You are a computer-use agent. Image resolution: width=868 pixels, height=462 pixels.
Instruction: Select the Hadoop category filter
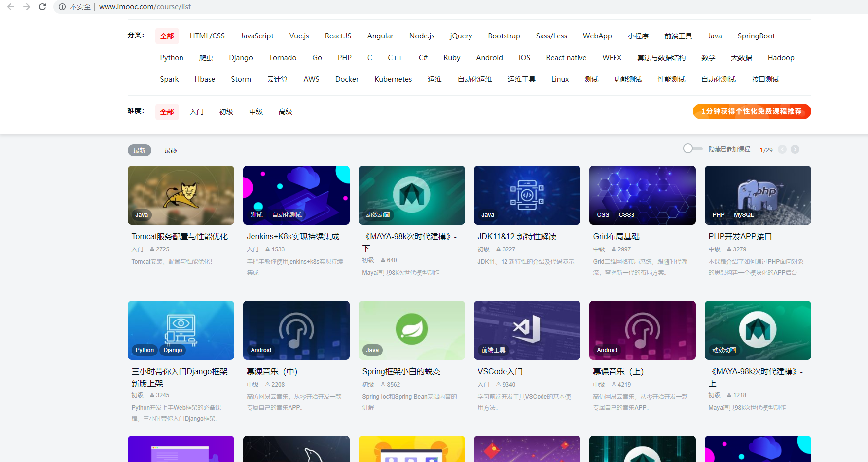(x=781, y=58)
